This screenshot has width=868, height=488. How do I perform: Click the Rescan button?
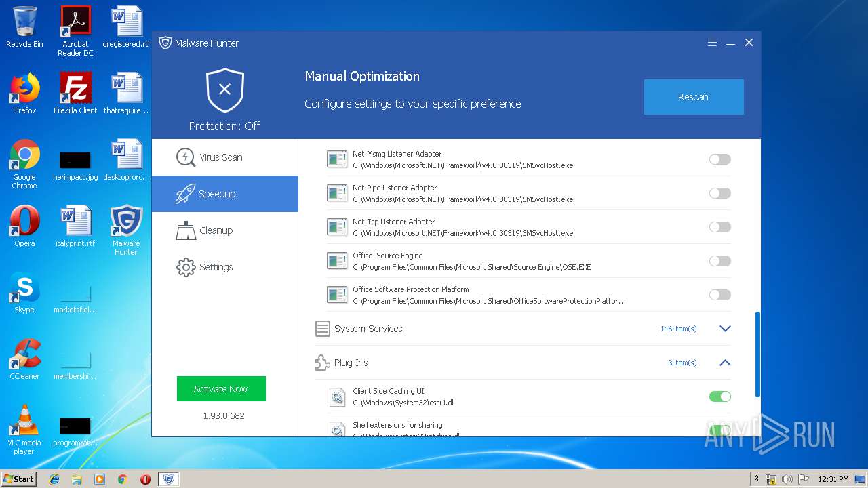(x=694, y=97)
